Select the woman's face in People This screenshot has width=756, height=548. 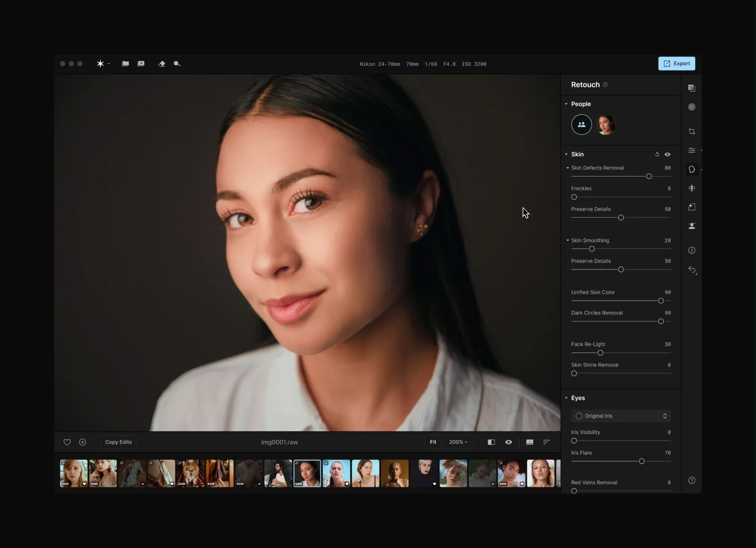point(606,125)
